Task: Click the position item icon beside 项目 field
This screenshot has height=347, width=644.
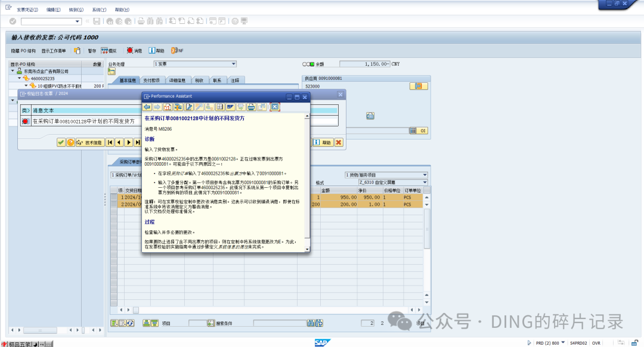Action: pyautogui.click(x=210, y=323)
